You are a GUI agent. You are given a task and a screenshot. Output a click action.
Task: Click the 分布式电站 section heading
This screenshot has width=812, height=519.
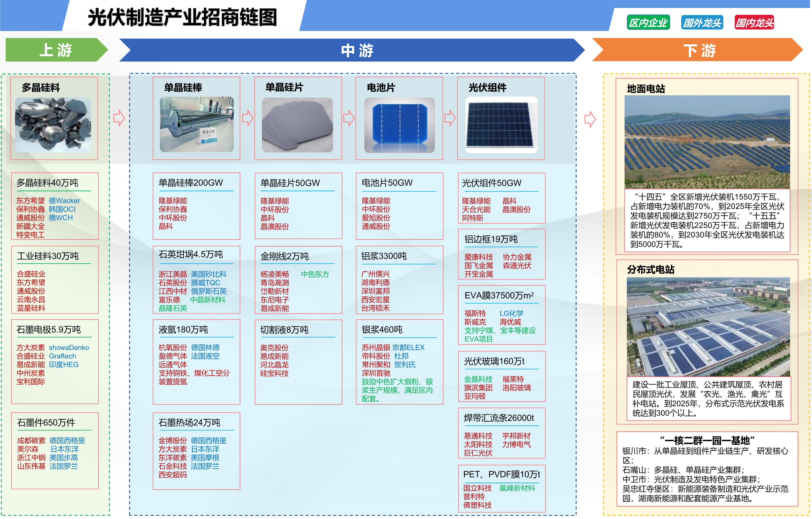coord(650,269)
